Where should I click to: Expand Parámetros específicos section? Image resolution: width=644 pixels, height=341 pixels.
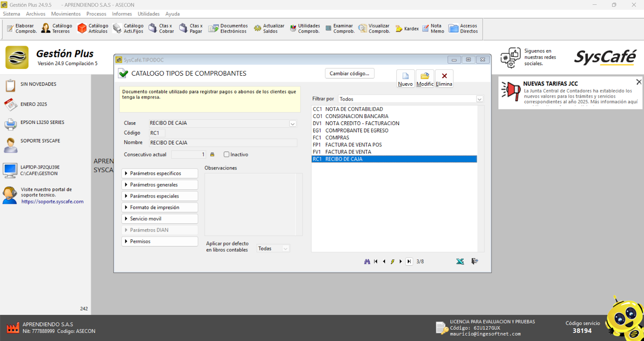pos(159,173)
